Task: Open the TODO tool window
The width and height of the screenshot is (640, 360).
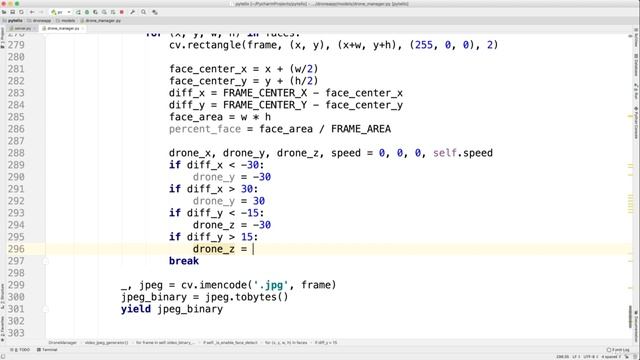Action: [x=20, y=350]
